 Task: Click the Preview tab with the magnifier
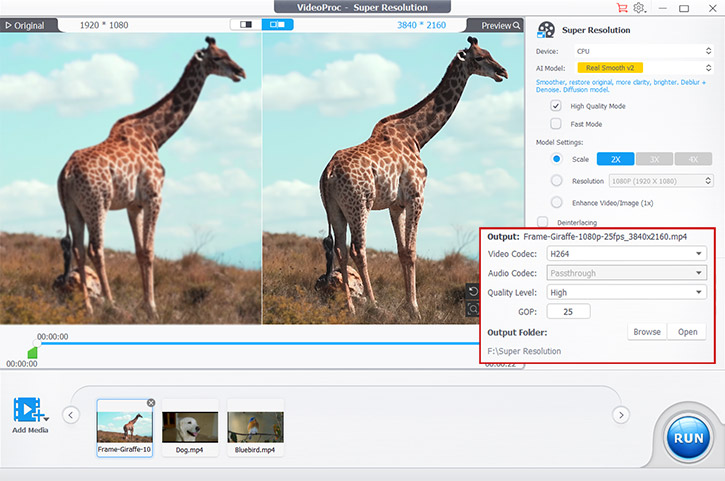(x=501, y=25)
